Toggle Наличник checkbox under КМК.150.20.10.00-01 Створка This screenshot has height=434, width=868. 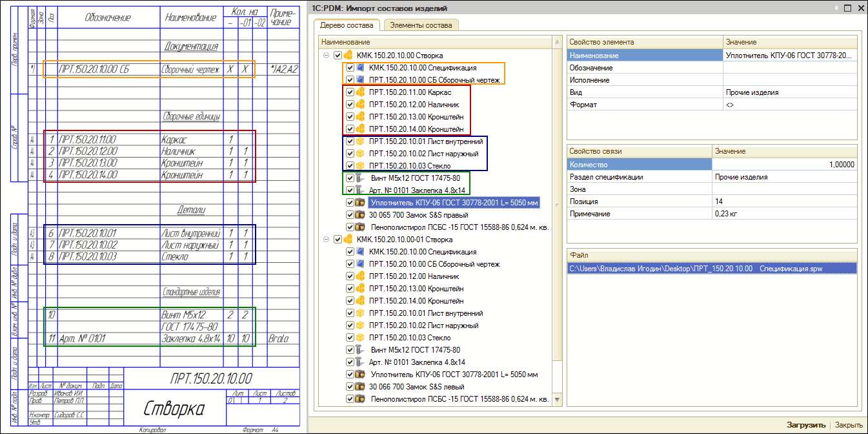coord(350,276)
